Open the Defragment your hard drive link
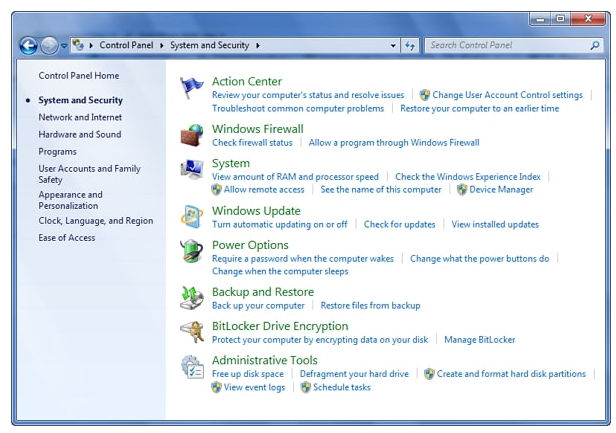Screen dimensions: 616x433 tap(354, 373)
